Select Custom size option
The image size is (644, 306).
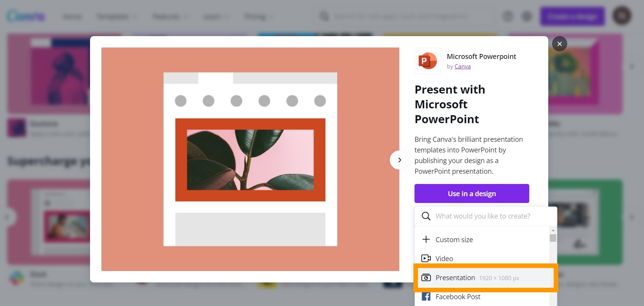[482, 239]
